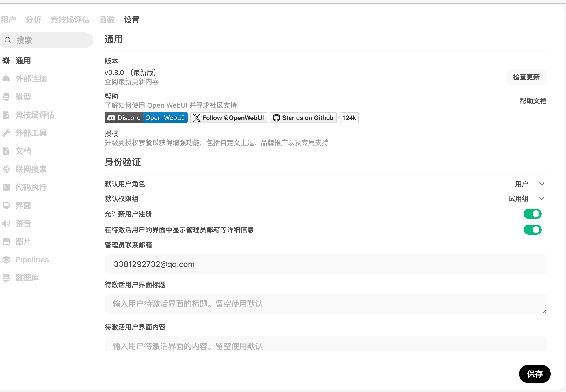
Task: Click the database icon for 数据库
Action: [x=6, y=278]
